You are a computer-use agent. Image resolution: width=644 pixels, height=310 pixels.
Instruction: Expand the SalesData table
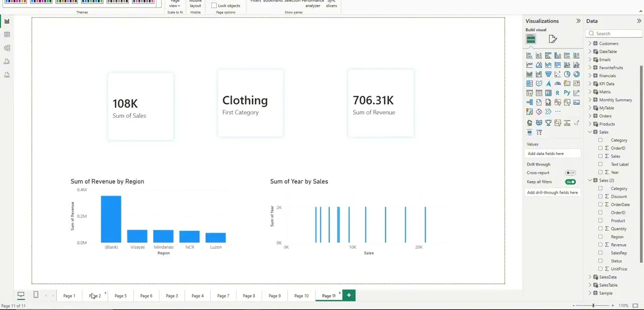tap(590, 277)
